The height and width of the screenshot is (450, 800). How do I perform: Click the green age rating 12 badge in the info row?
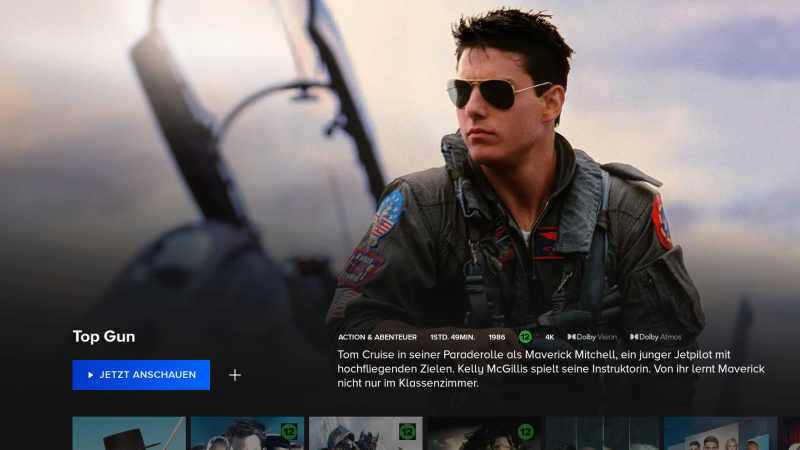click(x=525, y=337)
